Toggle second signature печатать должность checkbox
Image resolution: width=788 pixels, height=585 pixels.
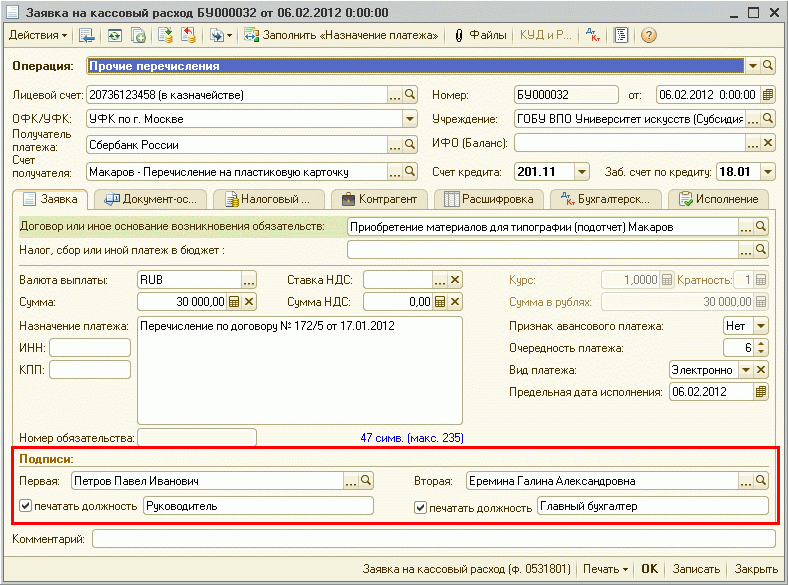coord(421,507)
